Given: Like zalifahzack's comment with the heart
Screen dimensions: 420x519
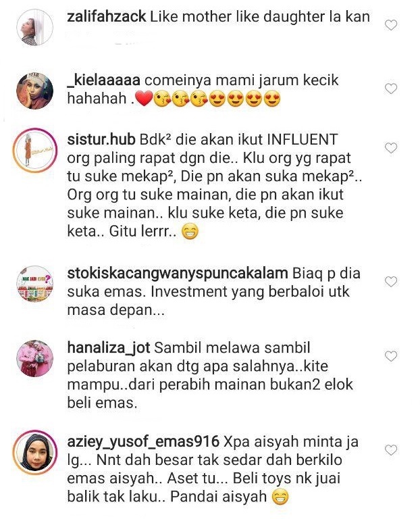Looking at the screenshot, I should click(391, 25).
